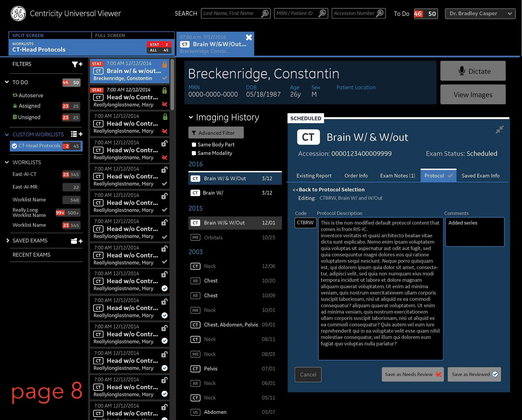Collapse the Imaging History section
This screenshot has width=522, height=420.
pyautogui.click(x=191, y=117)
